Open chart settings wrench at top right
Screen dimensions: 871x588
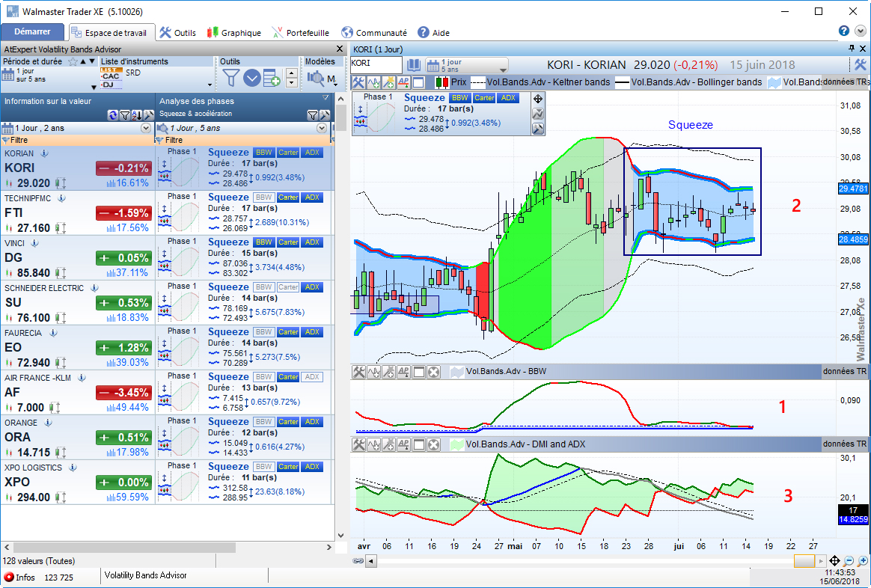coord(861,65)
